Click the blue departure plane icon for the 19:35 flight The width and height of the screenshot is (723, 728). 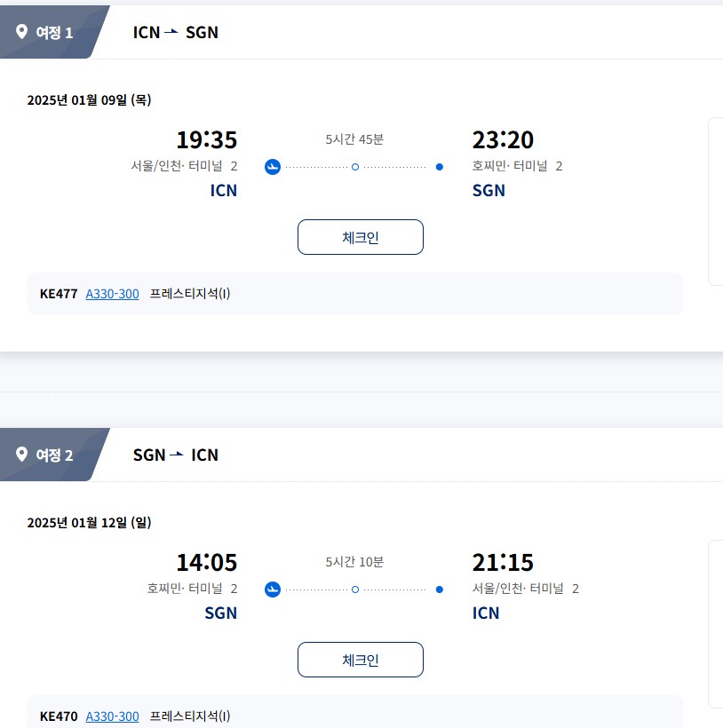tap(273, 167)
